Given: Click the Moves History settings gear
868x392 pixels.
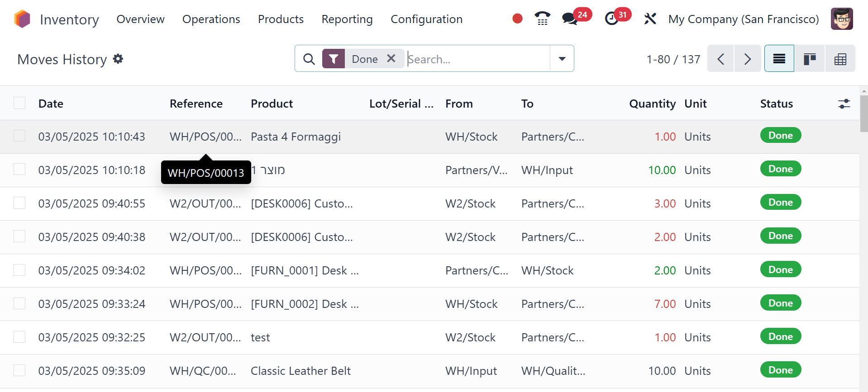Looking at the screenshot, I should (x=118, y=59).
